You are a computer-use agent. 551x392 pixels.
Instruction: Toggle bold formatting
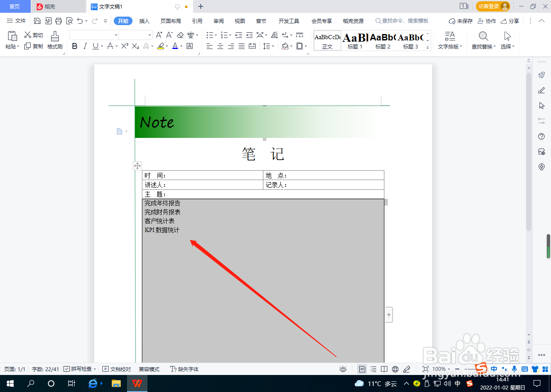pyautogui.click(x=75, y=46)
